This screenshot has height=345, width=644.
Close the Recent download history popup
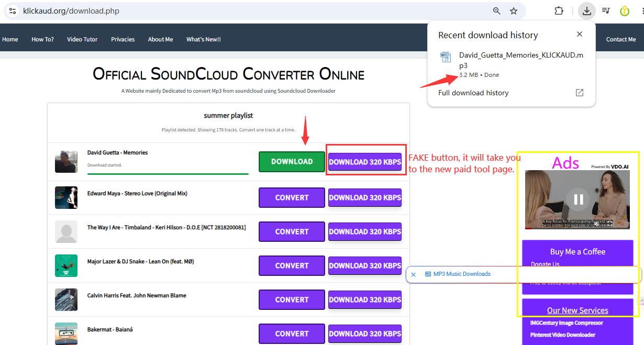click(579, 34)
